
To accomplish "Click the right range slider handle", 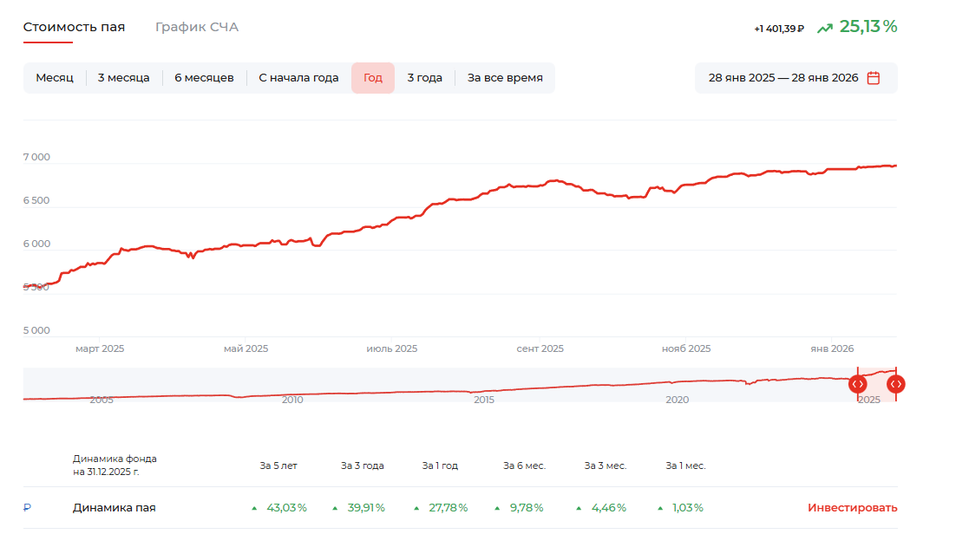I will click(896, 384).
